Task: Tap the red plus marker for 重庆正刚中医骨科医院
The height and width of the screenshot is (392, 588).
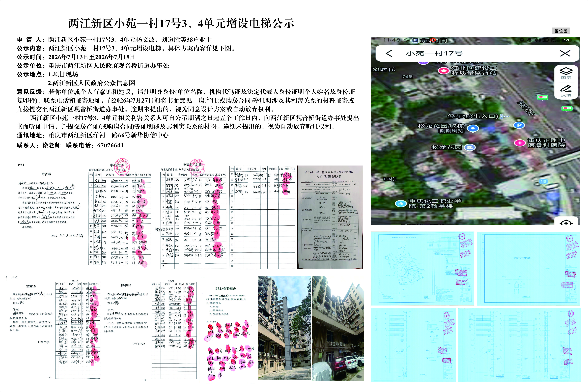Action: tap(520, 143)
